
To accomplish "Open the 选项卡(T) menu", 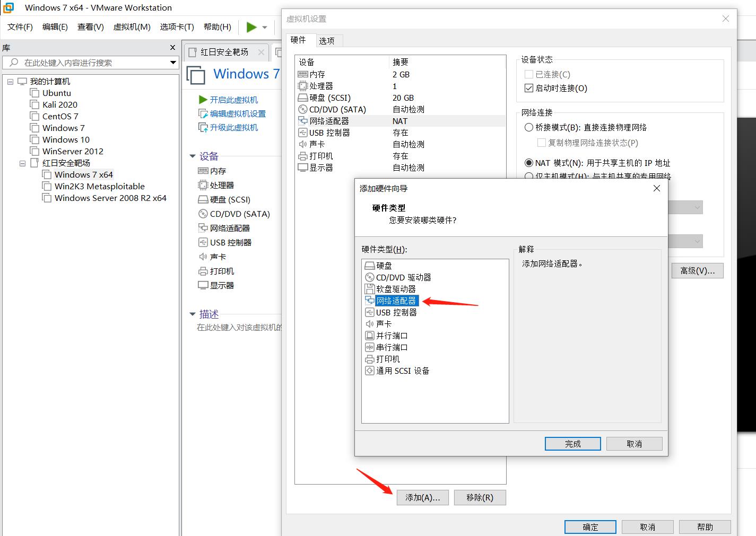I will point(177,27).
